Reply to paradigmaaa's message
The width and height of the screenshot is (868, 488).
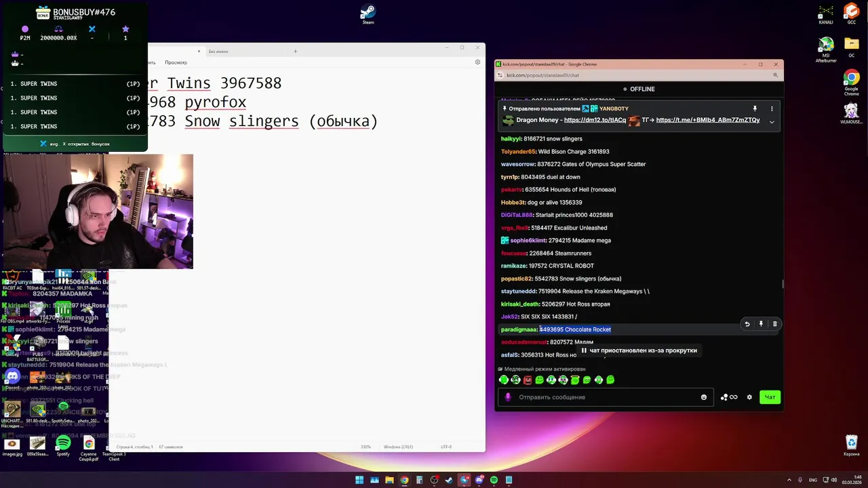pos(747,324)
